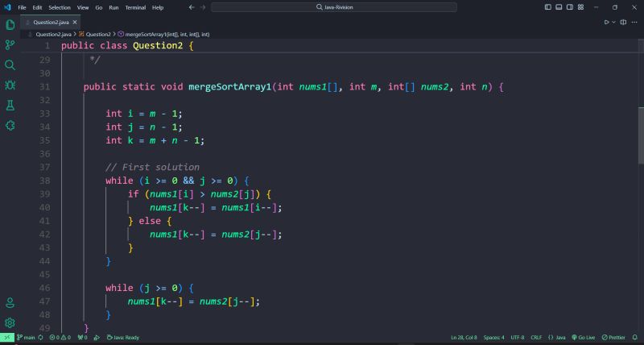644x345 pixels.
Task: Toggle primary side bar visibility
Action: point(548,7)
